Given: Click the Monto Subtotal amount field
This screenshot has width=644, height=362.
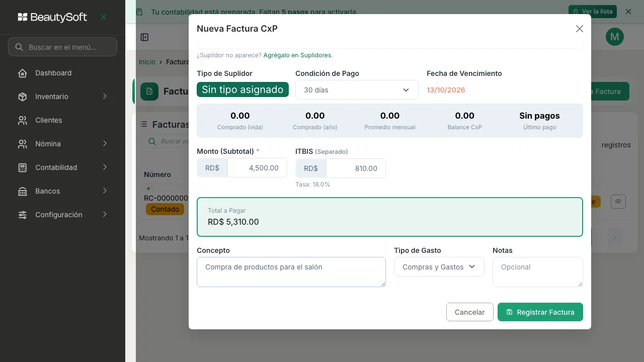Looking at the screenshot, I should point(257,168).
